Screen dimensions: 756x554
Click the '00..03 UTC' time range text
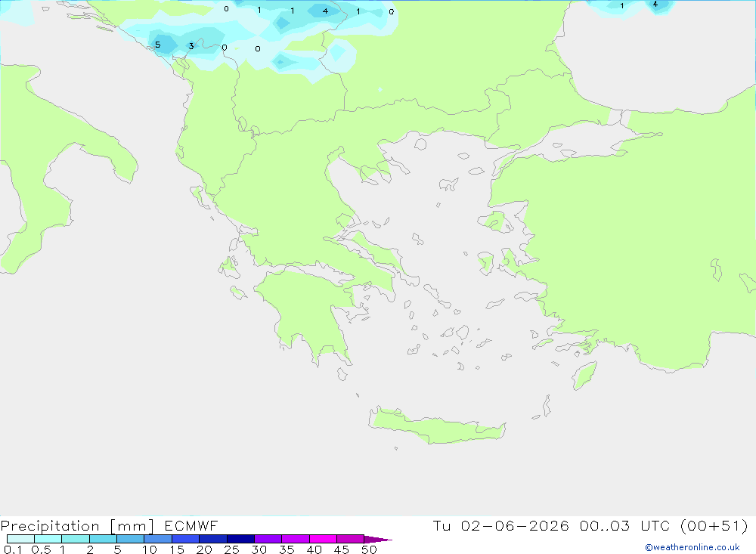[625, 526]
